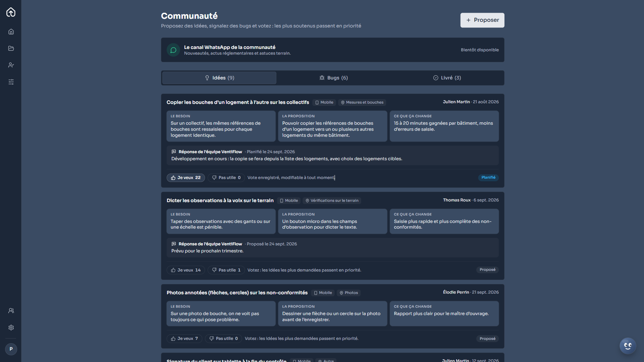Click Réponse de l'équipe VentiFlow Planifié le 24 sept.
This screenshot has width=644, height=362.
point(233,152)
